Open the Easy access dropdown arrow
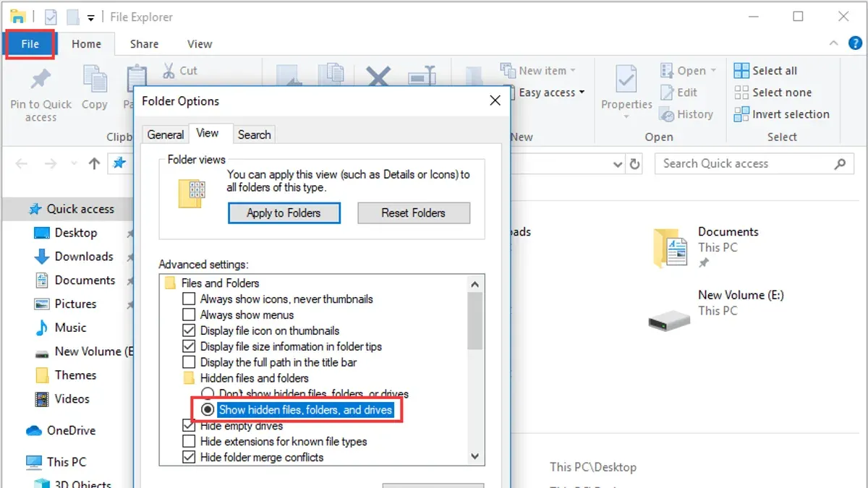The image size is (868, 488). [582, 93]
